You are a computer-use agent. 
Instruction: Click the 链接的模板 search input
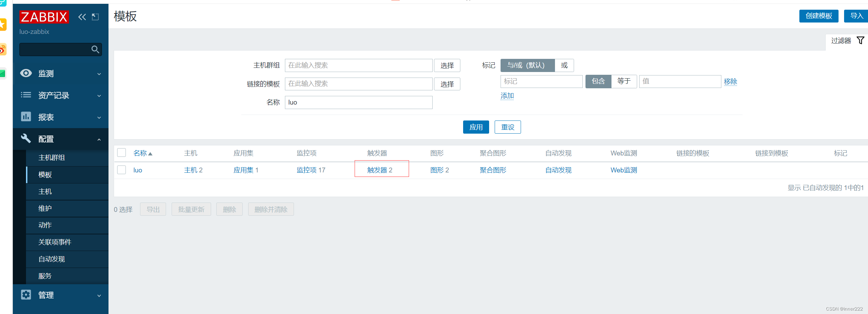click(x=359, y=84)
